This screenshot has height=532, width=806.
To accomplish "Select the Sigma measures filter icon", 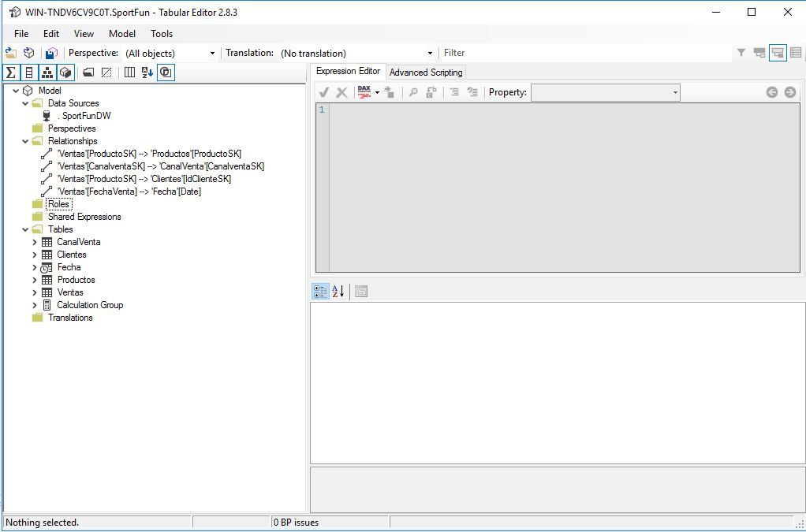I will pyautogui.click(x=10, y=72).
